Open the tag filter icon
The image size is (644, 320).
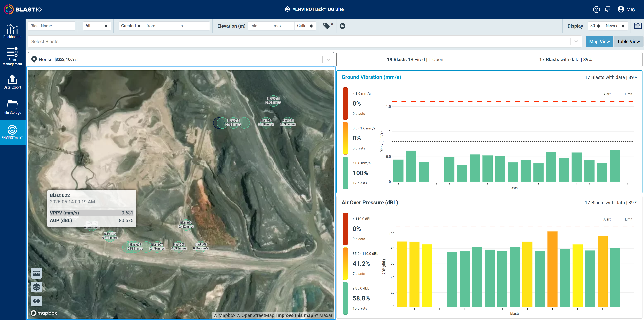tap(326, 26)
